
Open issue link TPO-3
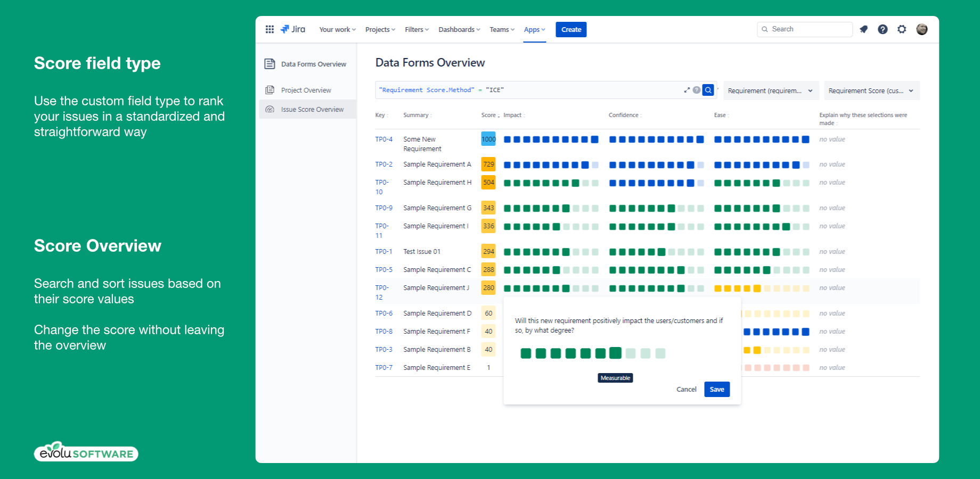click(x=383, y=349)
